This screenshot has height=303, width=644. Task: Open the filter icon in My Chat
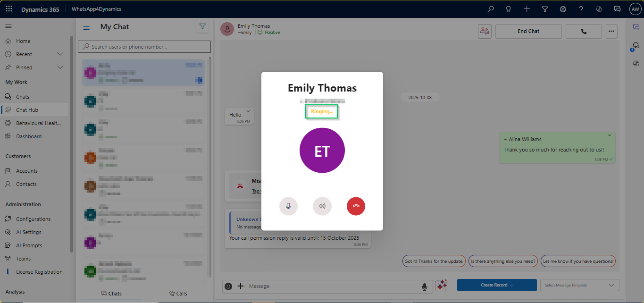202,27
